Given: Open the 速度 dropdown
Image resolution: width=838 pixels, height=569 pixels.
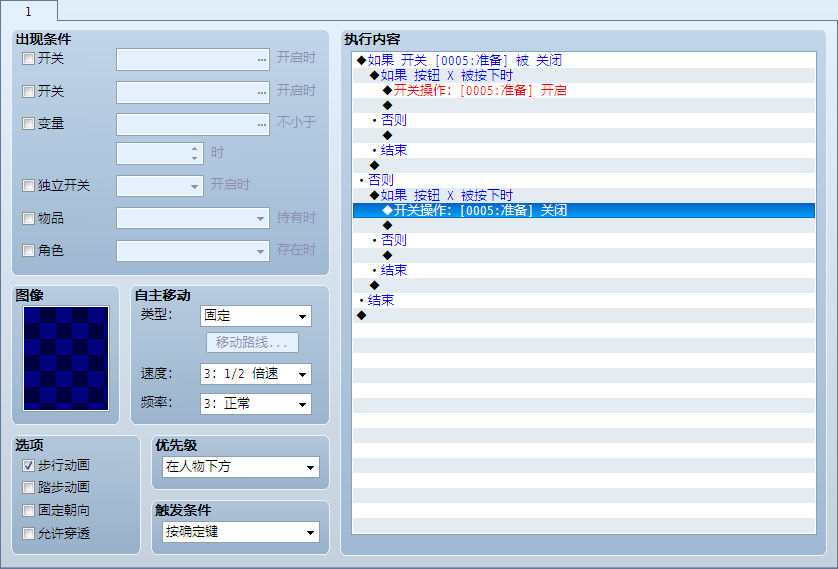Looking at the screenshot, I should (x=256, y=374).
